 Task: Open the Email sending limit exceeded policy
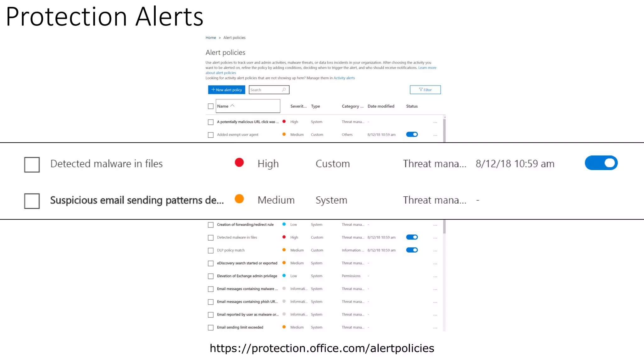point(240,327)
